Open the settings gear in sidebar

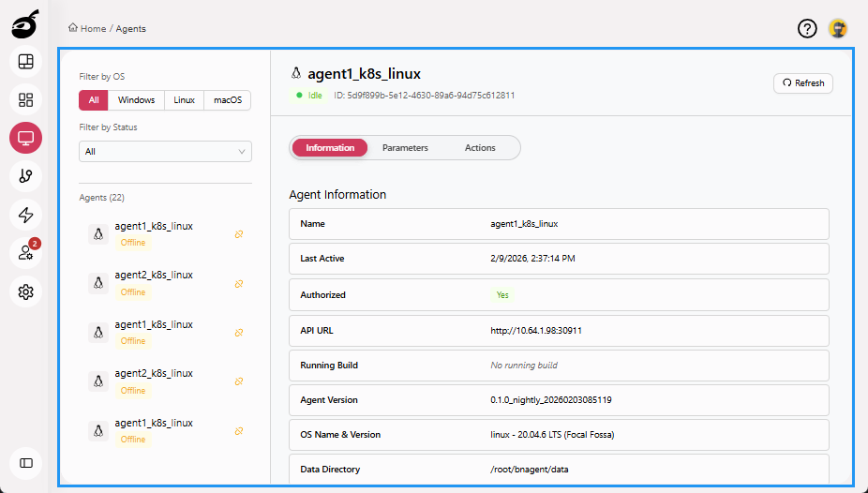click(x=25, y=292)
